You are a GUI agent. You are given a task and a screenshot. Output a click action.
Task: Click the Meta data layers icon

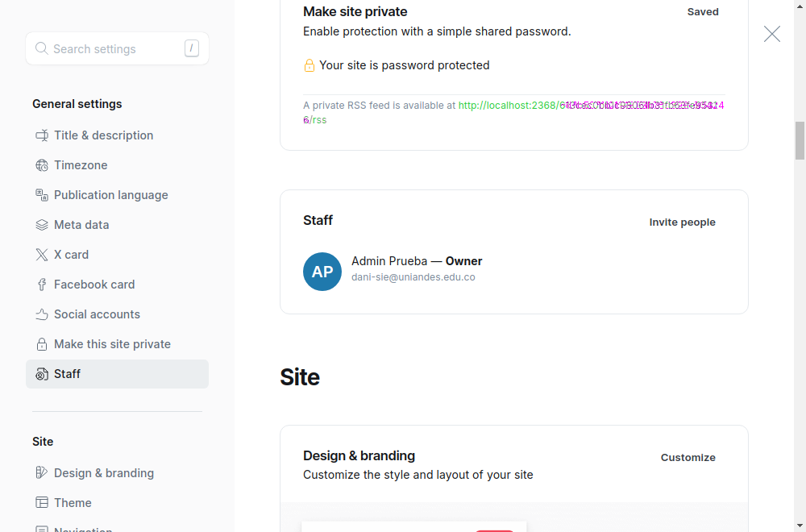[42, 225]
